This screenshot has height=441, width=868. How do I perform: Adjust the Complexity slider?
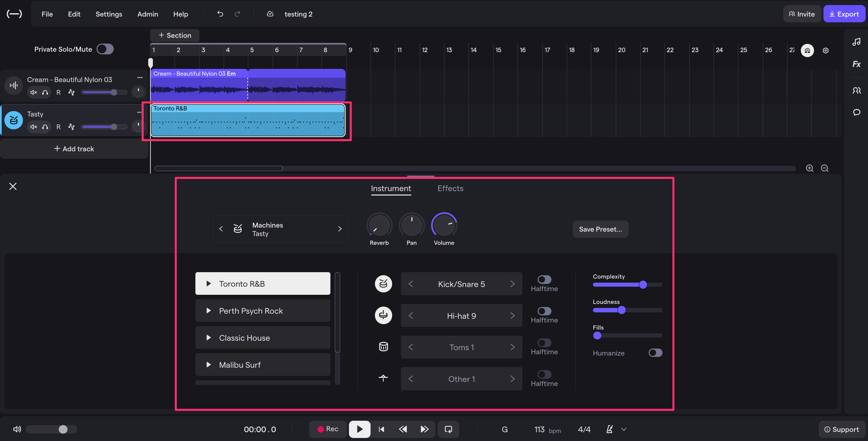click(x=643, y=285)
